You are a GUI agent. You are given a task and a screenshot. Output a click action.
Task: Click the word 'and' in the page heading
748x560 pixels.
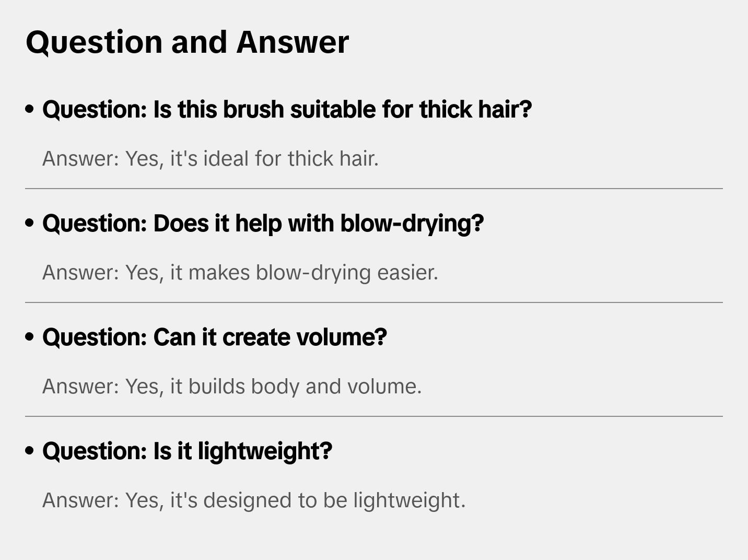(x=199, y=42)
